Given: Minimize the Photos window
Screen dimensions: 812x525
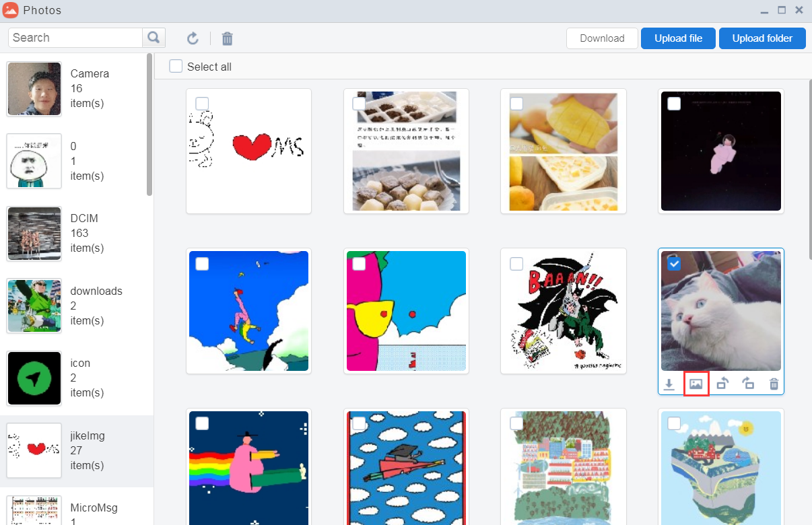Looking at the screenshot, I should point(764,11).
